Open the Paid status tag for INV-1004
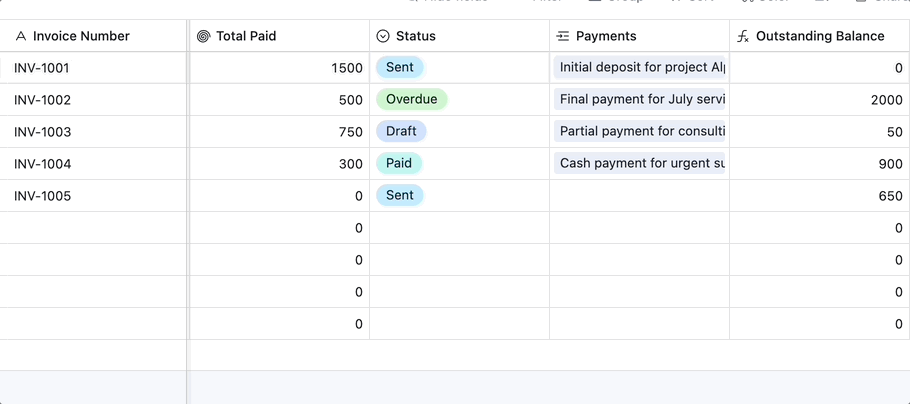910x404 pixels. [399, 164]
